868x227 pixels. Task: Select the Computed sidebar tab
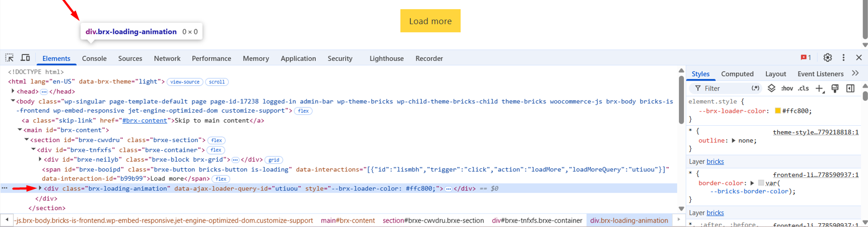[x=737, y=74]
